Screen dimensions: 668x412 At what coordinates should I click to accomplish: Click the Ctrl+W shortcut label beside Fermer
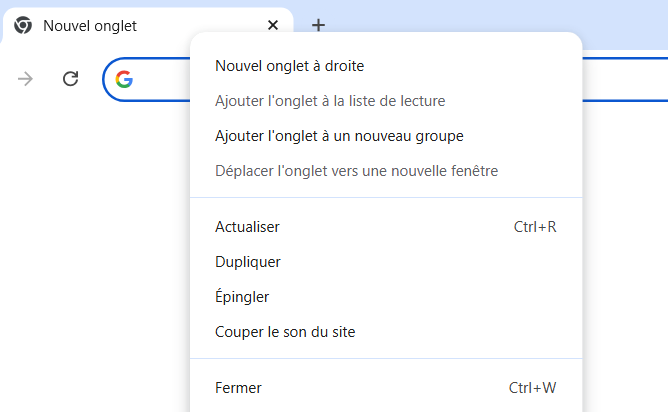pyautogui.click(x=532, y=388)
